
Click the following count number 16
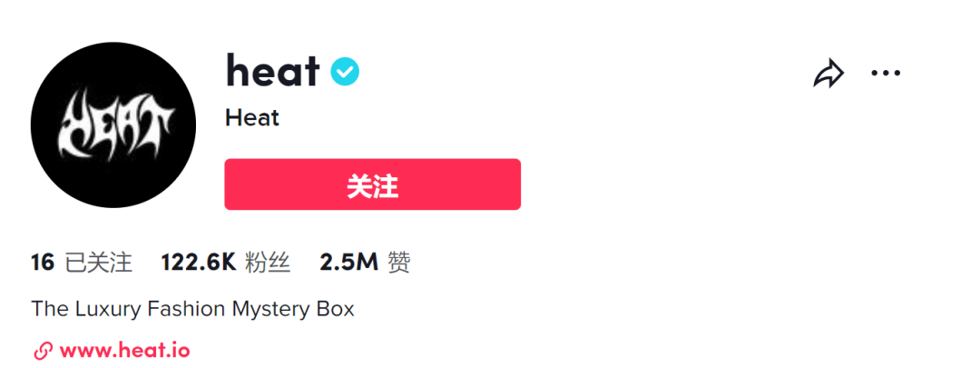[x=43, y=264]
